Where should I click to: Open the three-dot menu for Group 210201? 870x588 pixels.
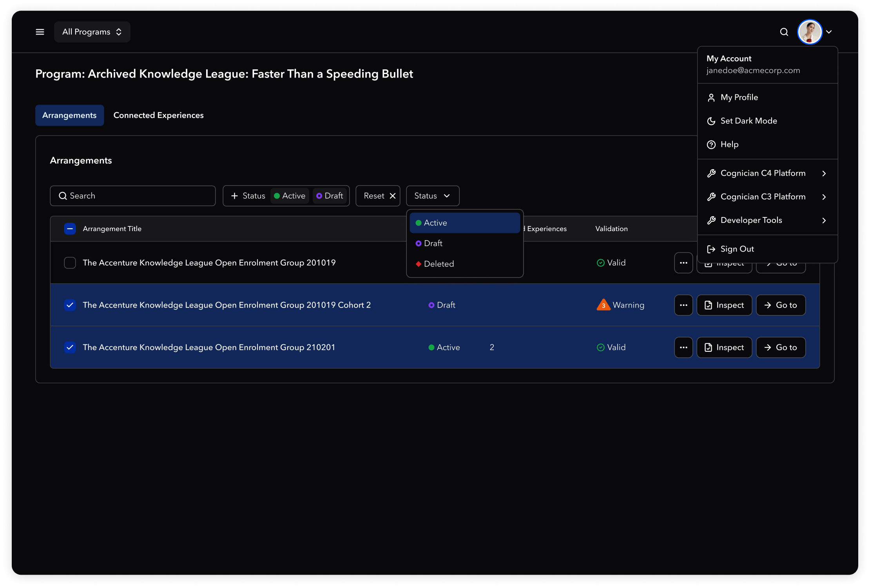[x=683, y=347]
